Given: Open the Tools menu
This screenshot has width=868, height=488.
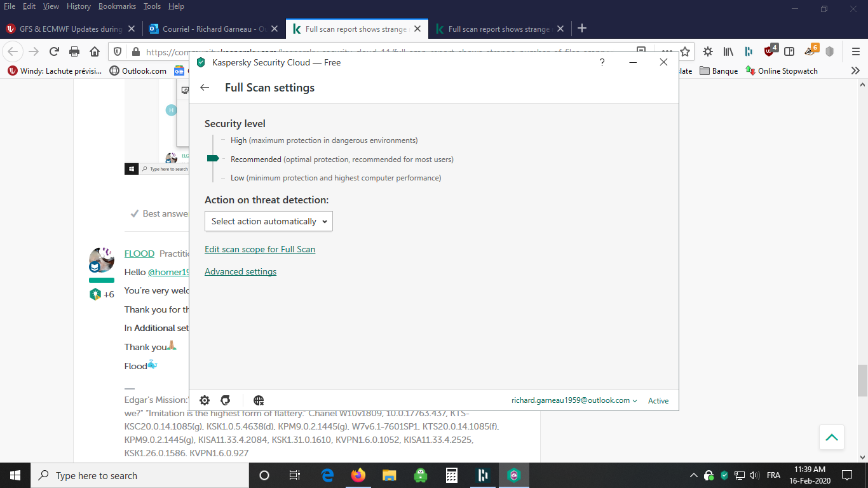Looking at the screenshot, I should click(x=153, y=6).
